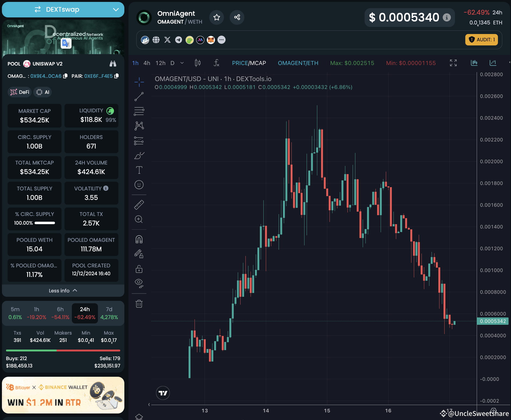The width and height of the screenshot is (511, 420).
Task: Open price info icon beside $0.0005340
Action: 447,17
